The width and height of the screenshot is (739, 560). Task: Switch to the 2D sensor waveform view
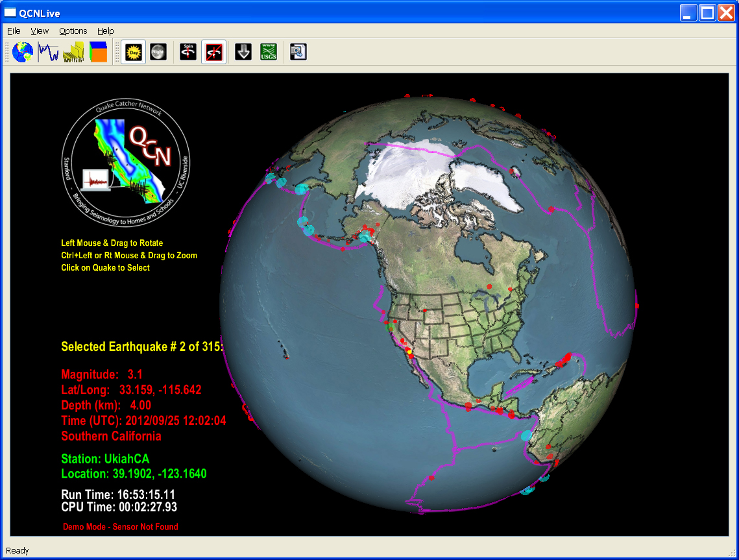[49, 52]
